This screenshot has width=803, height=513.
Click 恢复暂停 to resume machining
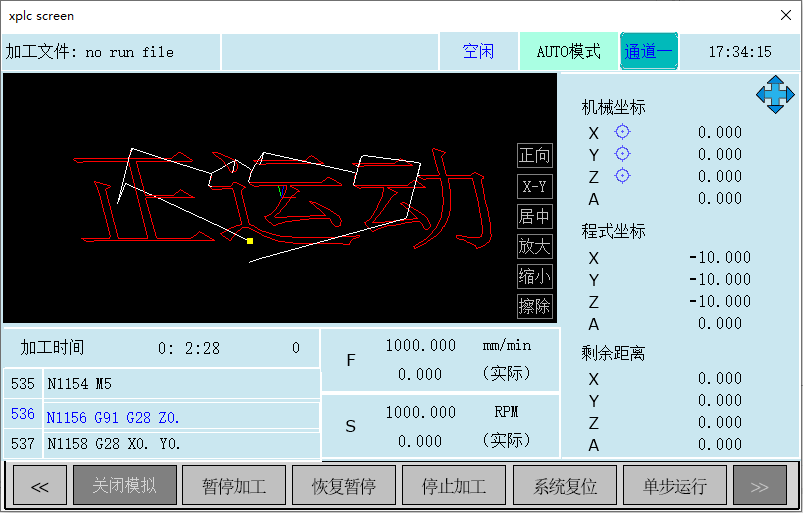[344, 485]
